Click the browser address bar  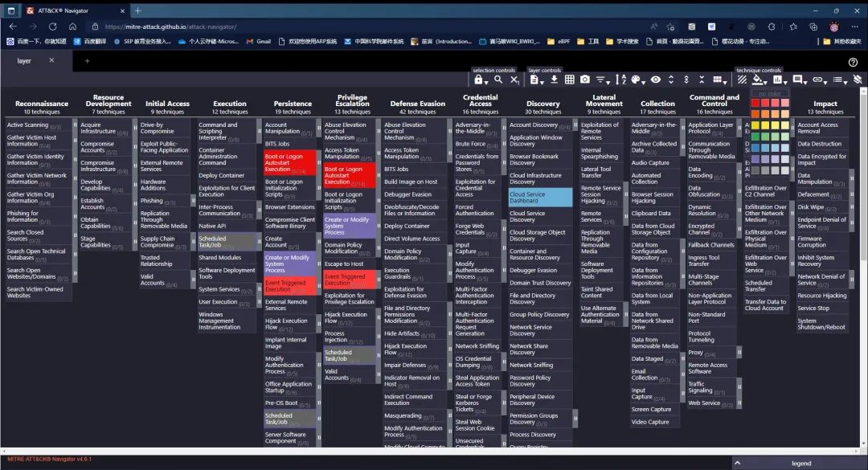[x=366, y=27]
